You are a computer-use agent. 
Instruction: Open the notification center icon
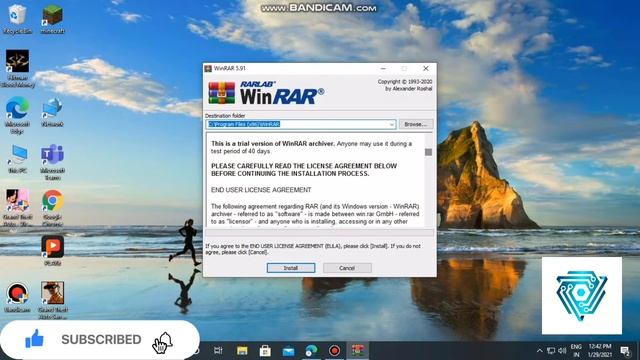click(625, 351)
